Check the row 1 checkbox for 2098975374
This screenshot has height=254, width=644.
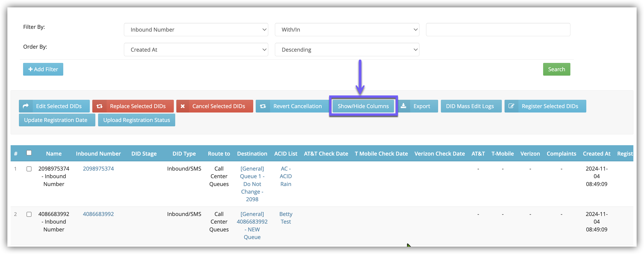[29, 169]
